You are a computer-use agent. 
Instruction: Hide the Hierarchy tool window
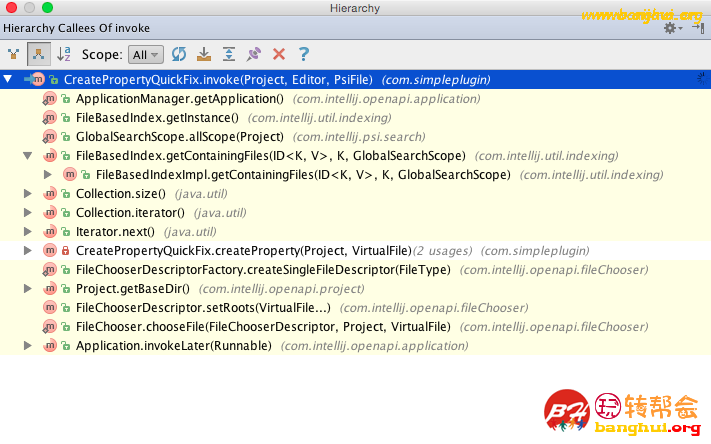tap(698, 28)
